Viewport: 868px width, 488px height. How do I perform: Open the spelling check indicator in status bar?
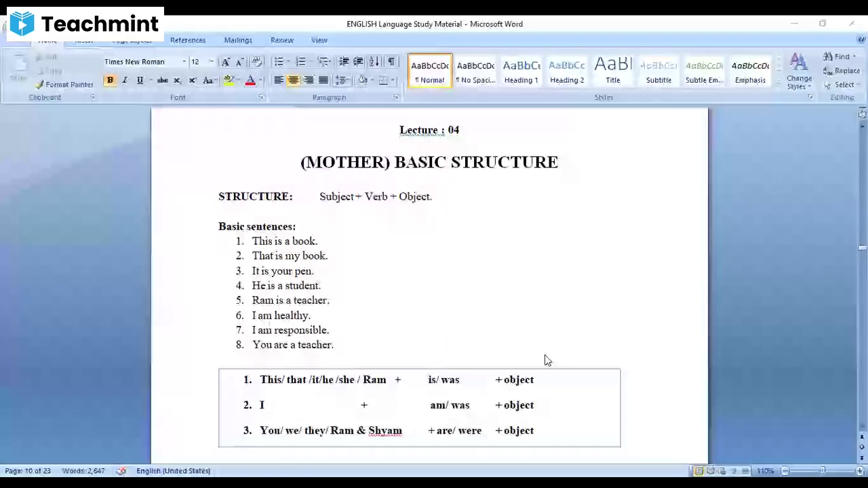(121, 470)
